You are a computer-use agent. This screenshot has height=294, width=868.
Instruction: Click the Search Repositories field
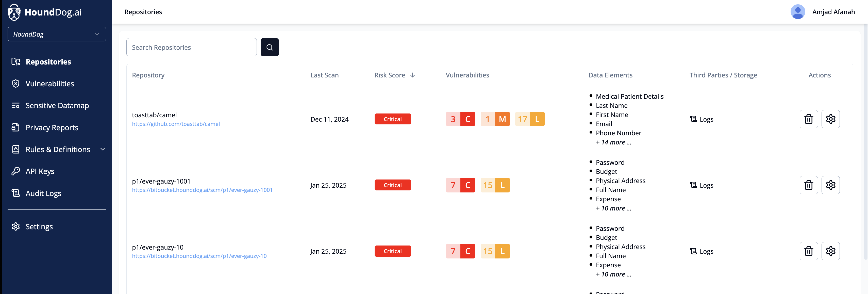pos(191,47)
